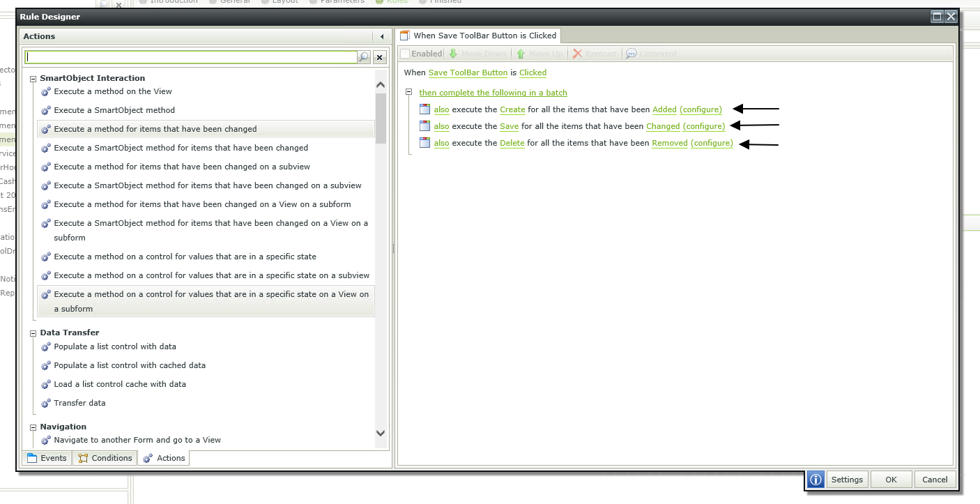The image size is (980, 504).
Task: Select the Actions tab at bottom
Action: coord(164,458)
